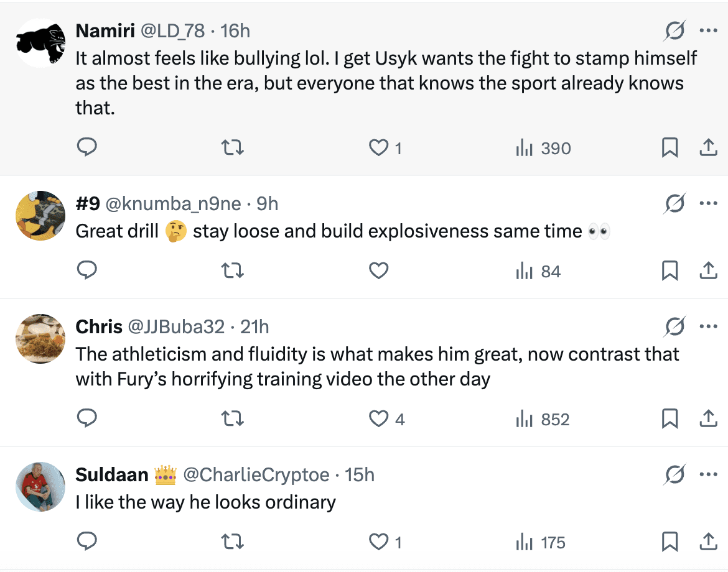This screenshot has width=728, height=572.
Task: Repost the #9 Great drill tweet
Action: [233, 271]
